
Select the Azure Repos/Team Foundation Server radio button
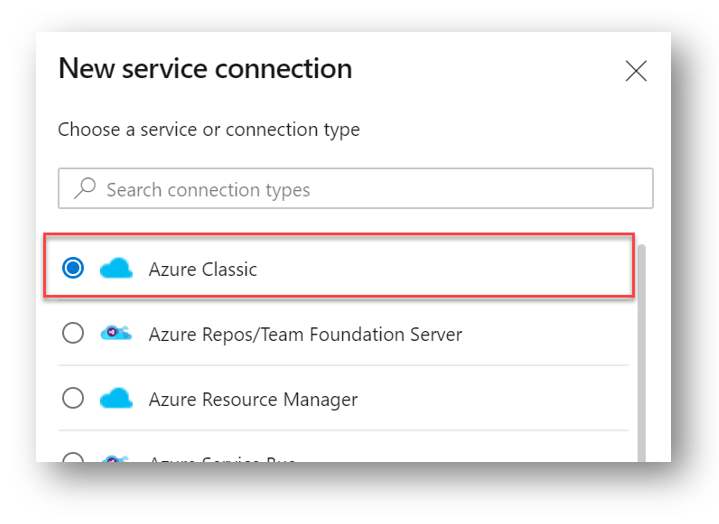pos(73,333)
